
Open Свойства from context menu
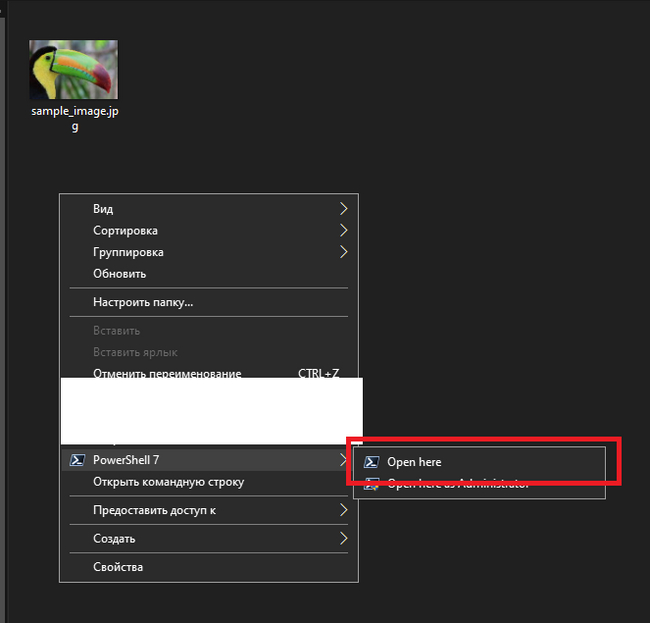pyautogui.click(x=209, y=567)
